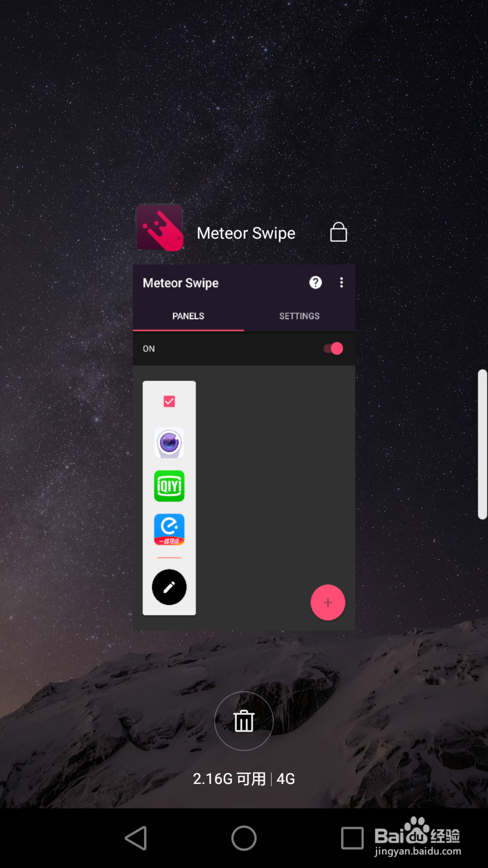Tap the Meteor Swipe card title
Viewport: 488px width, 868px height.
pyautogui.click(x=246, y=233)
